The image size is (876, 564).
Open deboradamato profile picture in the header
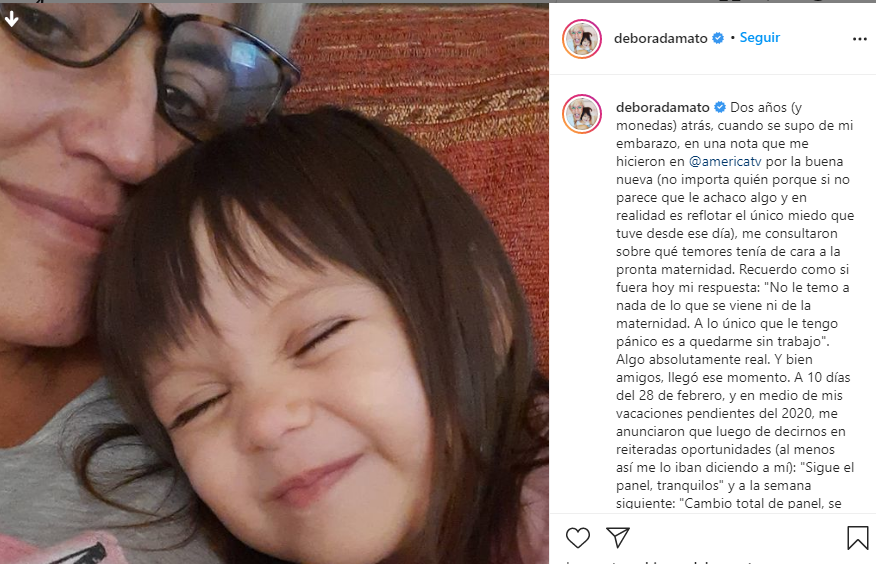click(582, 39)
